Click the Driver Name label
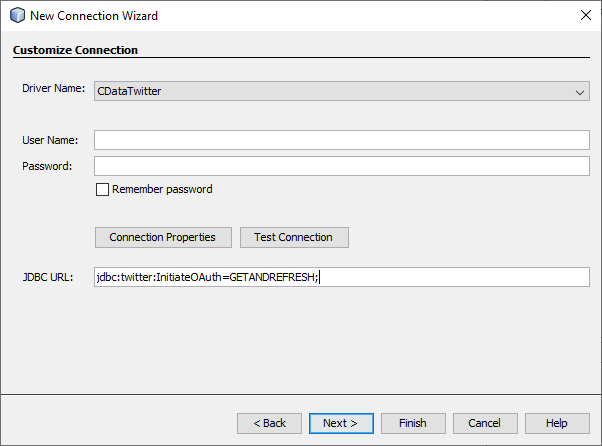 (54, 89)
